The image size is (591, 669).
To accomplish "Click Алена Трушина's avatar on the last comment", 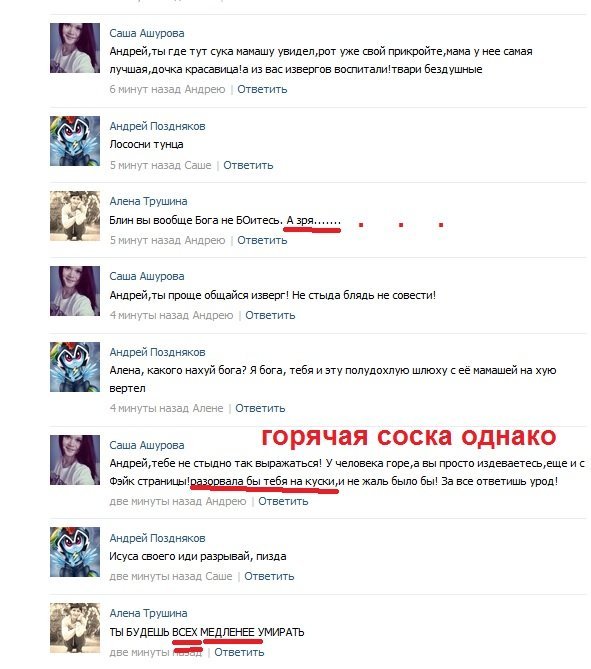I will click(75, 628).
